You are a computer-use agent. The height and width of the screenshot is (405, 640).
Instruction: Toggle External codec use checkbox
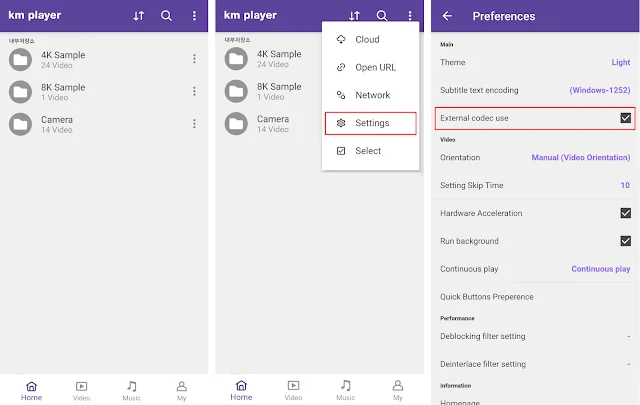coord(625,118)
